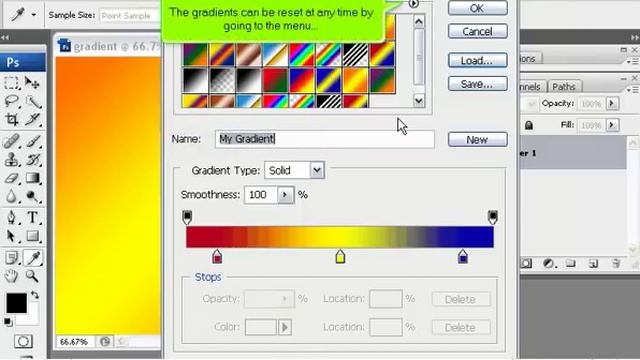Open the Smoothness slider arrow

285,195
